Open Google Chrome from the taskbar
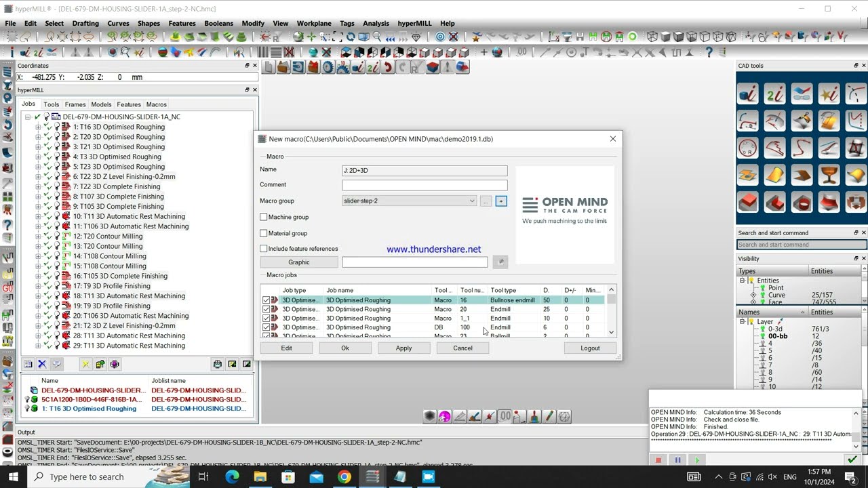 pos(344,476)
